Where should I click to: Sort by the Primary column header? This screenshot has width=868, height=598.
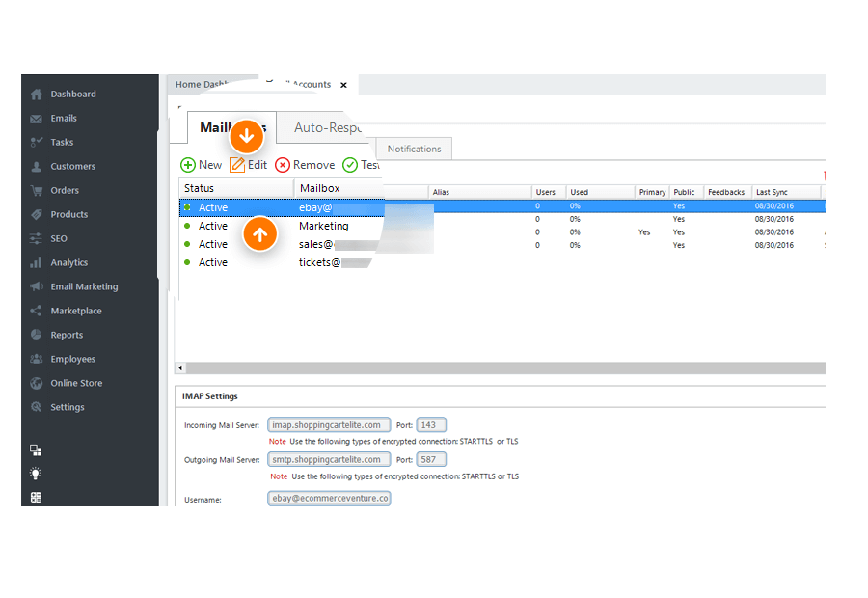click(652, 192)
